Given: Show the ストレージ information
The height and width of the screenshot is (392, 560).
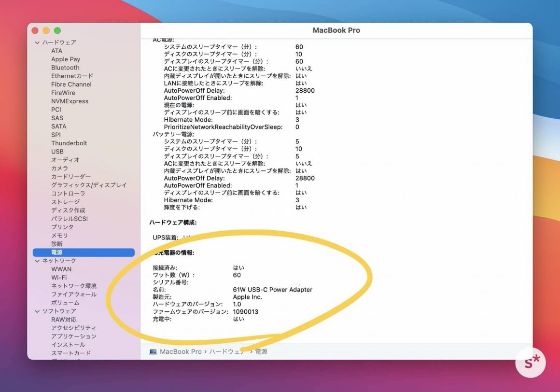Looking at the screenshot, I should pos(66,202).
